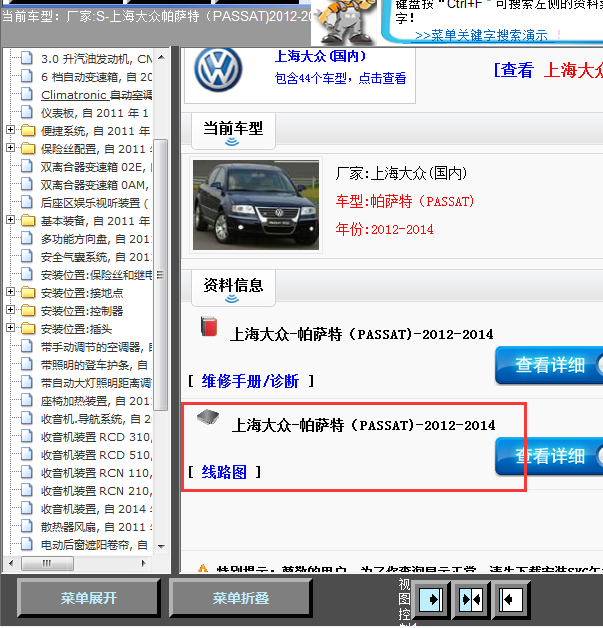
Task: Click the mechanic mascot image
Action: tap(345, 22)
